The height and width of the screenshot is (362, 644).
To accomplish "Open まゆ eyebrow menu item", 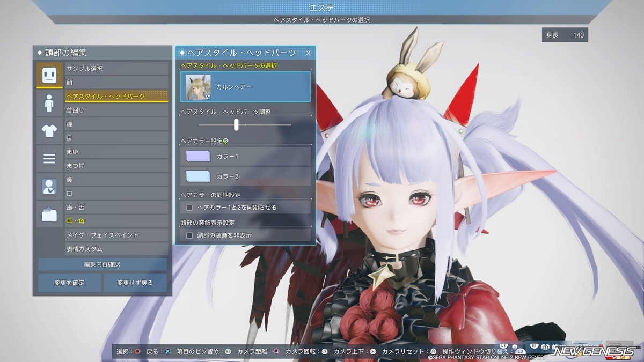I will tap(116, 152).
